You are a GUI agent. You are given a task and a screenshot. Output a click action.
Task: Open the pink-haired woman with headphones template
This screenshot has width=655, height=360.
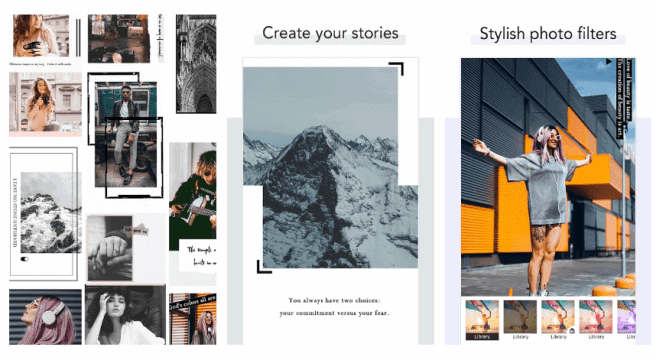tap(45, 317)
